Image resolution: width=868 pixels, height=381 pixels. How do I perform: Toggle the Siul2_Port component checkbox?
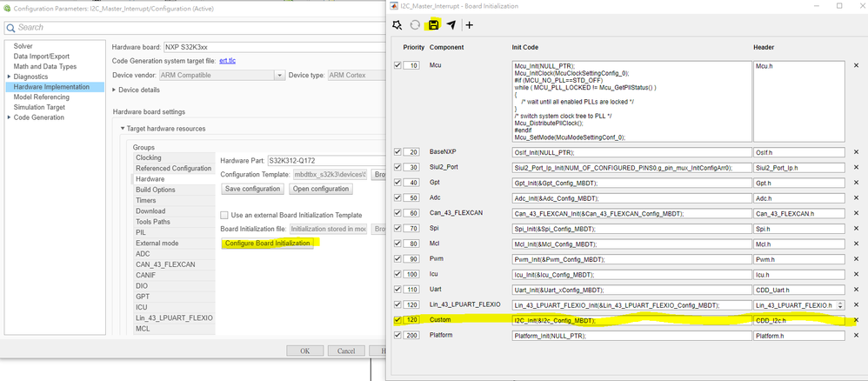pyautogui.click(x=397, y=167)
